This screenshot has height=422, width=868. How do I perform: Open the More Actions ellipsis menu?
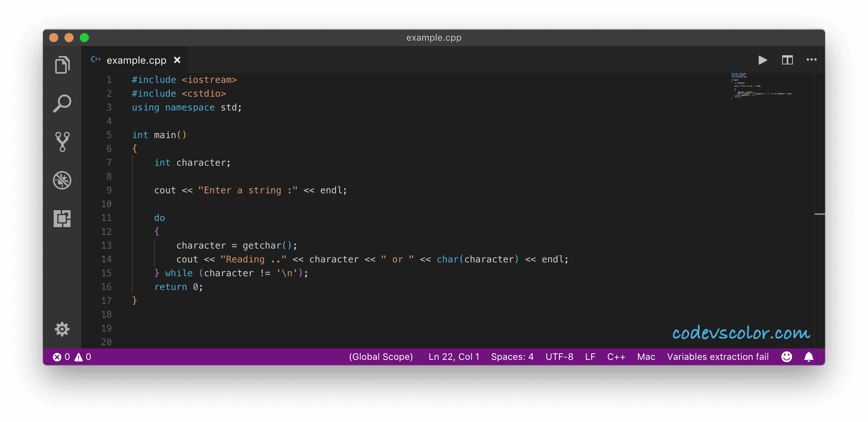coord(811,60)
